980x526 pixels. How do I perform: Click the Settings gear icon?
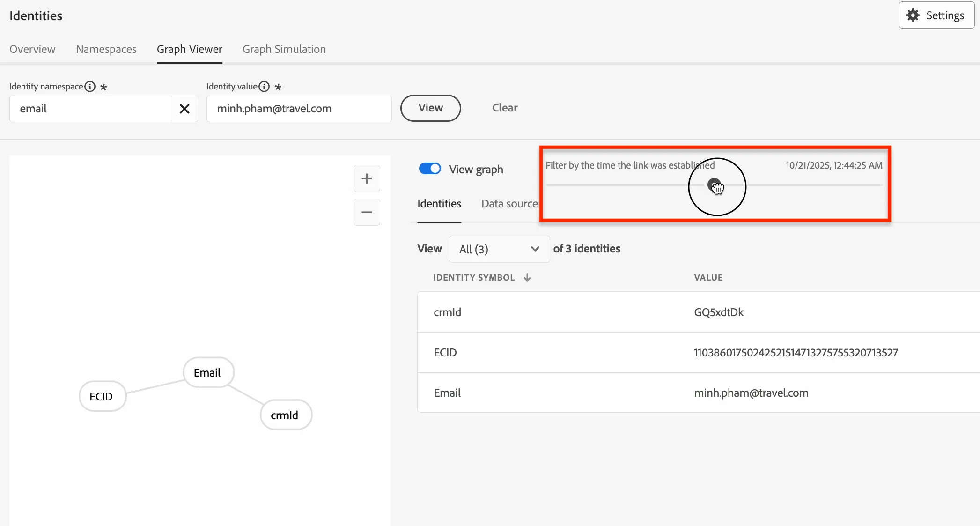click(x=913, y=15)
